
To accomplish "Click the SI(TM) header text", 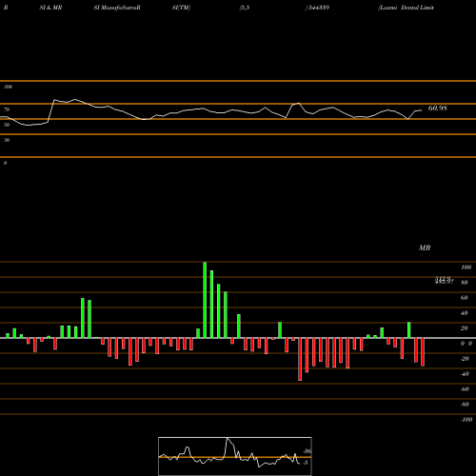I will coord(181,8).
